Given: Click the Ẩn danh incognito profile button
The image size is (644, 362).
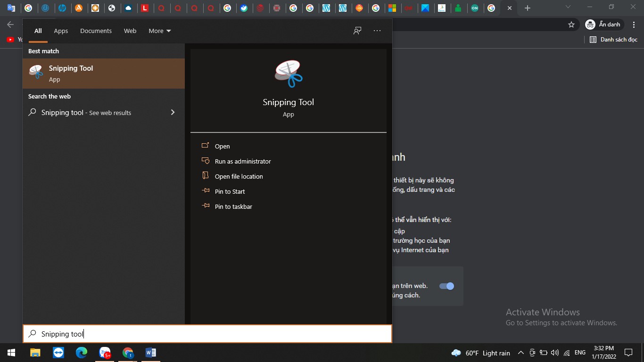Looking at the screenshot, I should click(604, 25).
